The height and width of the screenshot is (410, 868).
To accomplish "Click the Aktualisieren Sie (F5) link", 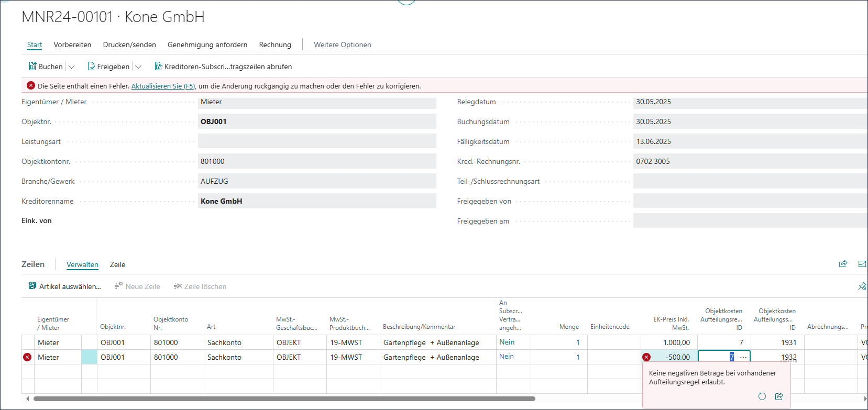I will point(163,86).
